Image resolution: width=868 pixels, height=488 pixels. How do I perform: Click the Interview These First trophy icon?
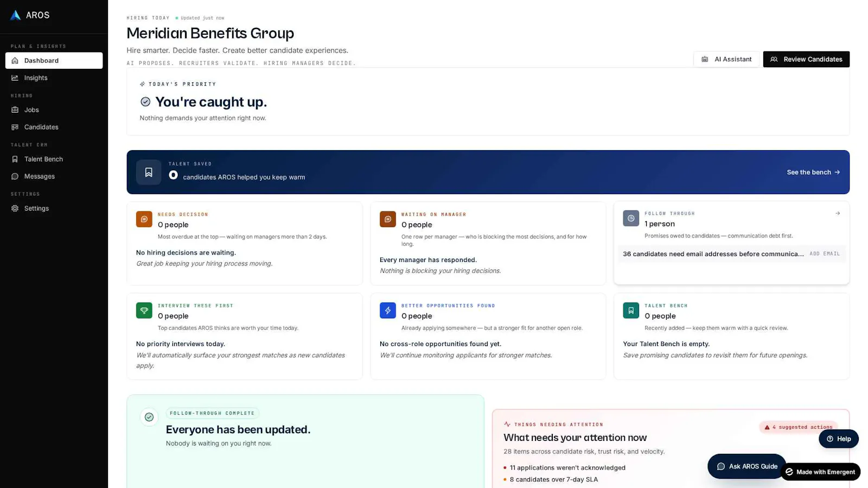144,310
